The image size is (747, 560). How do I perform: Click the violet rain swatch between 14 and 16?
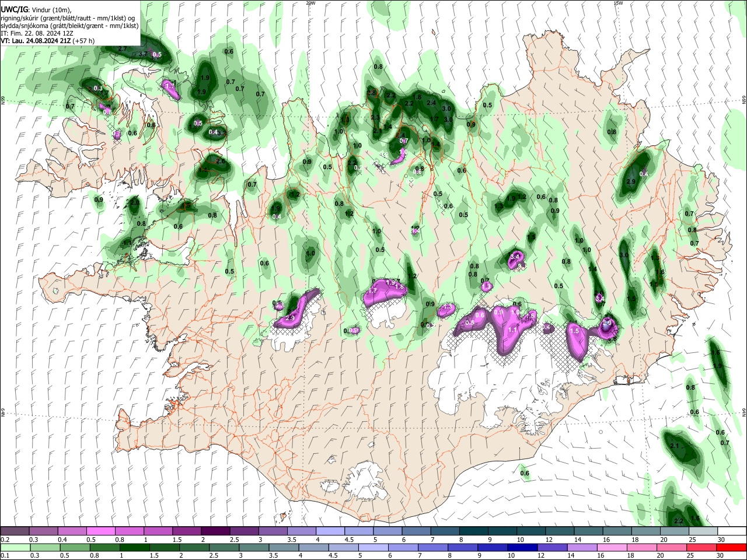tap(582, 547)
